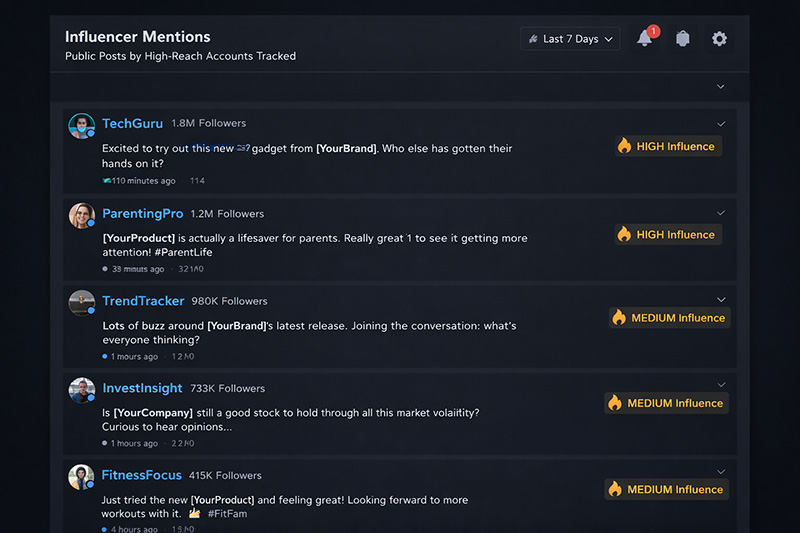Expand the filter bar chevron below header
800x533 pixels.
(x=720, y=87)
